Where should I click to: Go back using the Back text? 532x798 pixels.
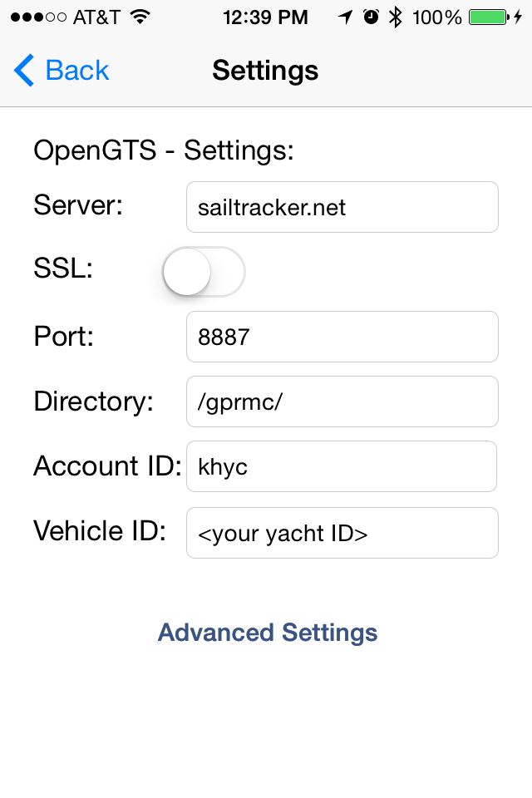77,70
